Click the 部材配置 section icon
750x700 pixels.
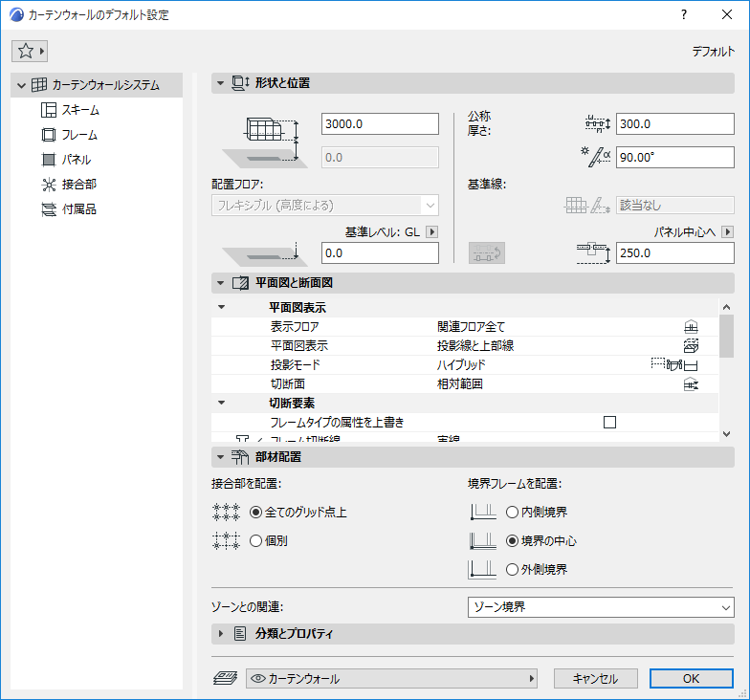click(x=240, y=457)
